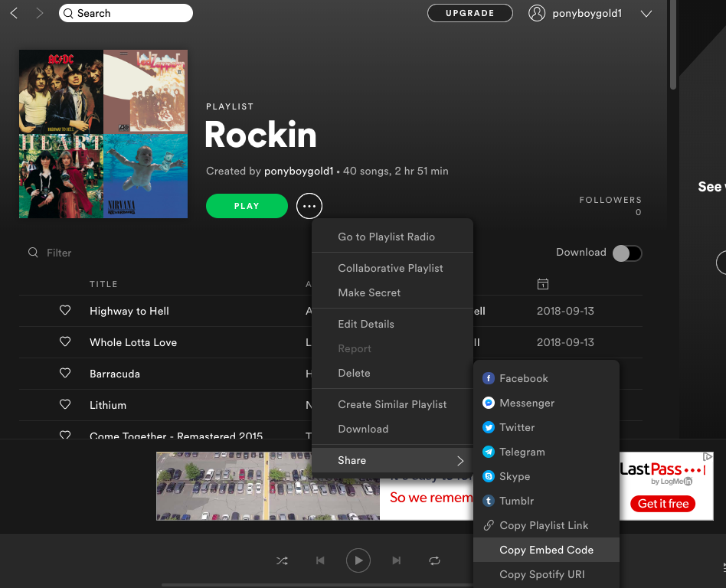Like Whole Lotta Love with heart icon
This screenshot has height=588, width=726.
65,341
